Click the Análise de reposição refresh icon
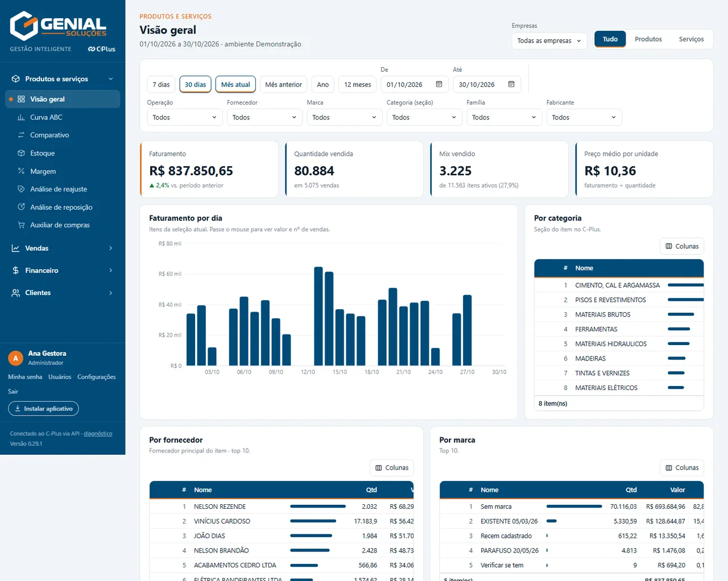The height and width of the screenshot is (581, 728). [21, 207]
